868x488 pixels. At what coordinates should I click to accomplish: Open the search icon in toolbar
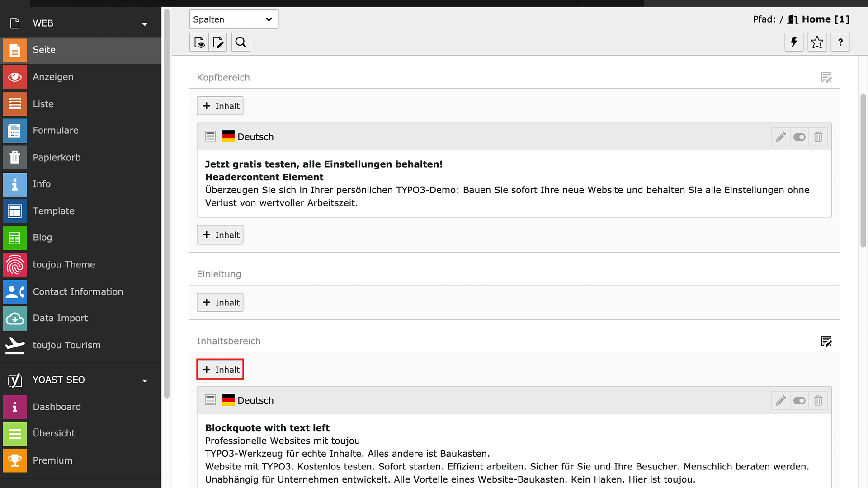(241, 42)
